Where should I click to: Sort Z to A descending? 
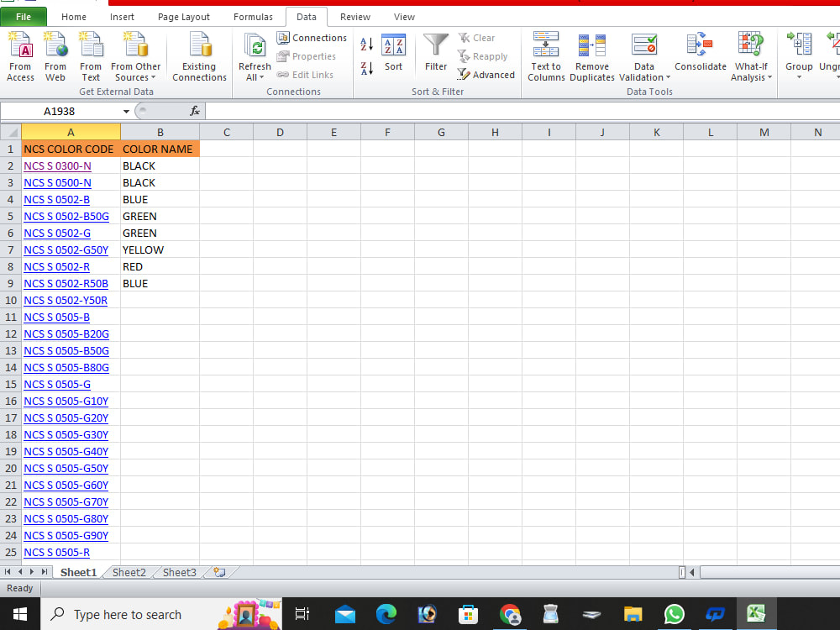point(366,68)
